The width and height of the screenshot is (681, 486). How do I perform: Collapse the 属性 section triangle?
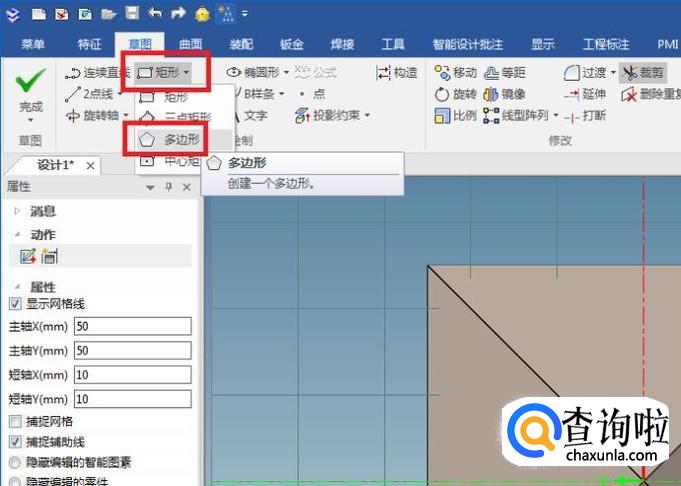click(17, 287)
